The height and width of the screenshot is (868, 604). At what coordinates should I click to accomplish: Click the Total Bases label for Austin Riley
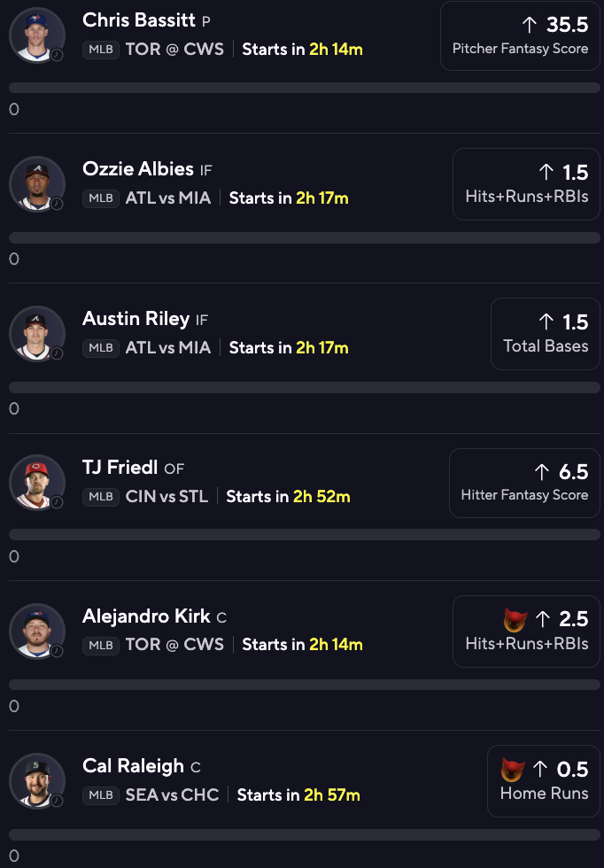click(x=546, y=346)
